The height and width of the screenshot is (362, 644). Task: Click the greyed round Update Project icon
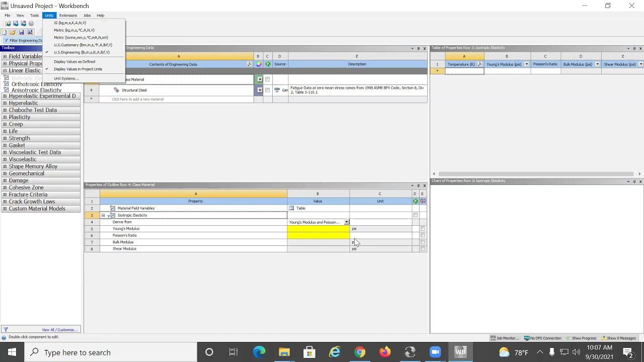(x=31, y=24)
